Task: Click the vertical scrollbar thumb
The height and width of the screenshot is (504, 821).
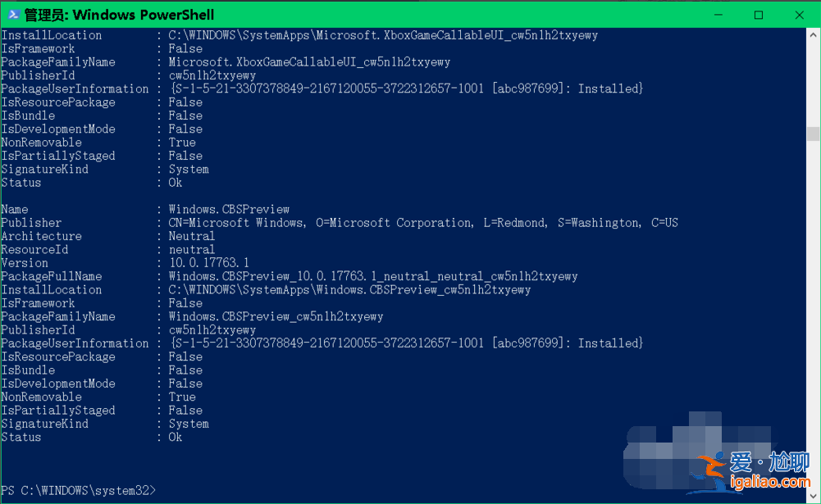Action: (x=813, y=134)
